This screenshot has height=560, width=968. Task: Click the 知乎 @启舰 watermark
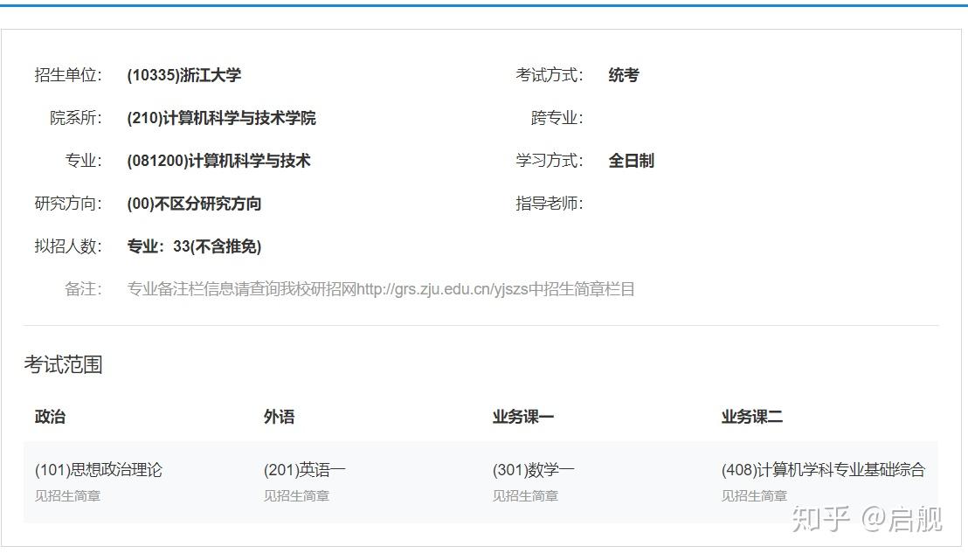tap(867, 519)
